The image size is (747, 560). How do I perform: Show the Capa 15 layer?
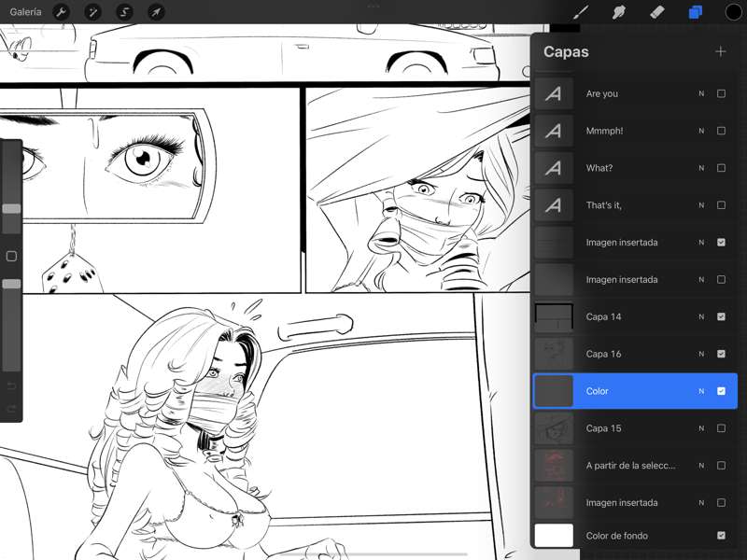click(721, 428)
